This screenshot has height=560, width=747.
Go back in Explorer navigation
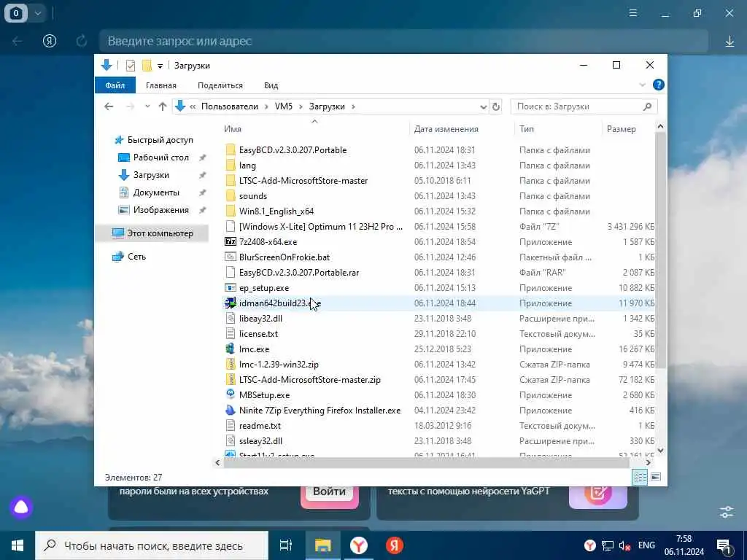pyautogui.click(x=109, y=106)
